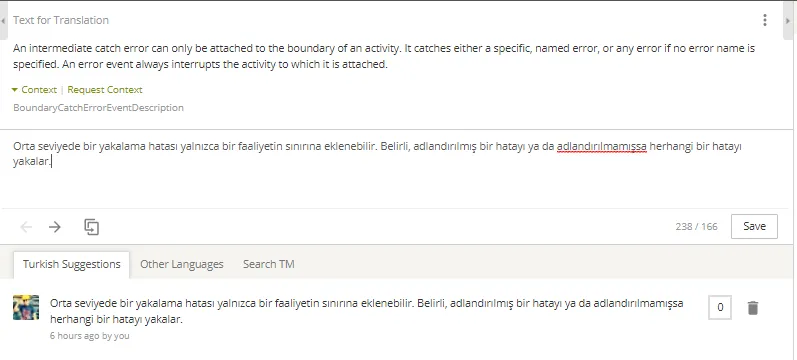This screenshot has height=360, width=797.
Task: Open the translator avatar profile picture
Action: pyautogui.click(x=26, y=307)
